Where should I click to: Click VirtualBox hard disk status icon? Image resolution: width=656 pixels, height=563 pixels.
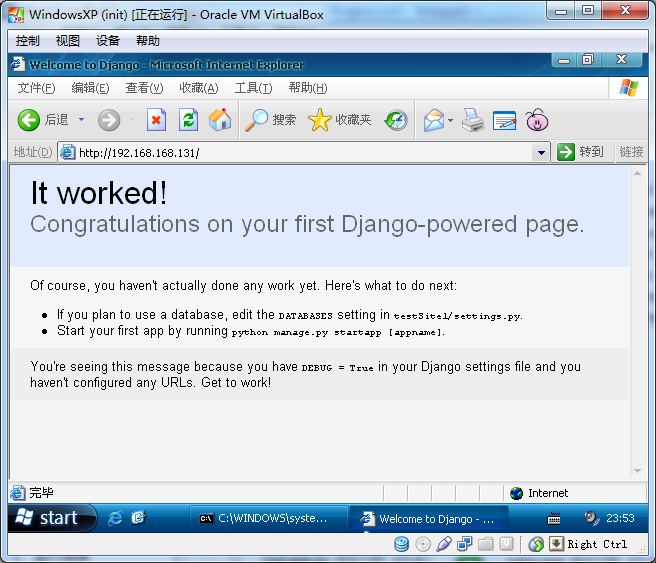tap(402, 544)
